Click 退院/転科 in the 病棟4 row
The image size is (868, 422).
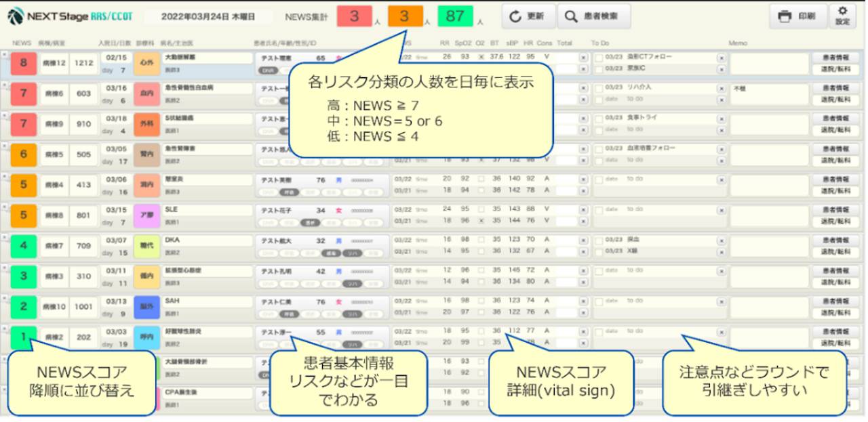click(x=835, y=190)
